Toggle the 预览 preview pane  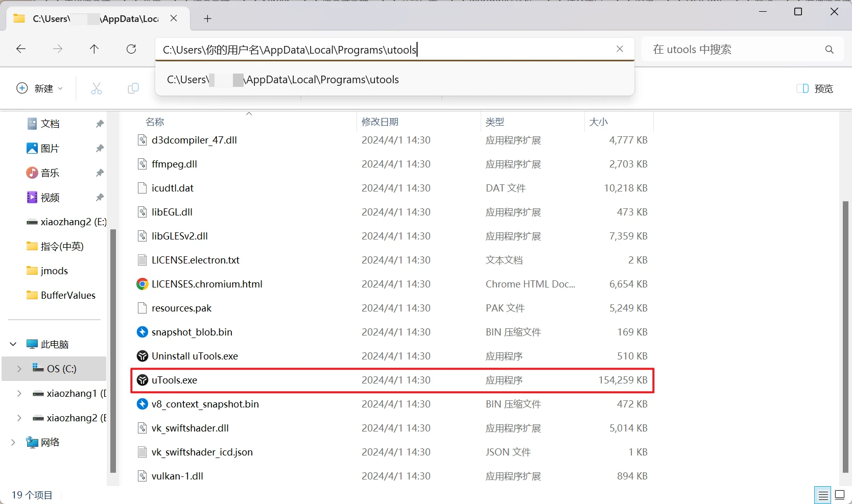[x=815, y=88]
